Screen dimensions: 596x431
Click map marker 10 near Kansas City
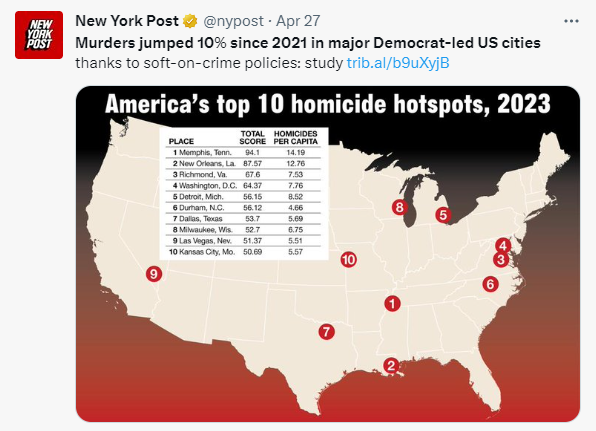point(348,260)
